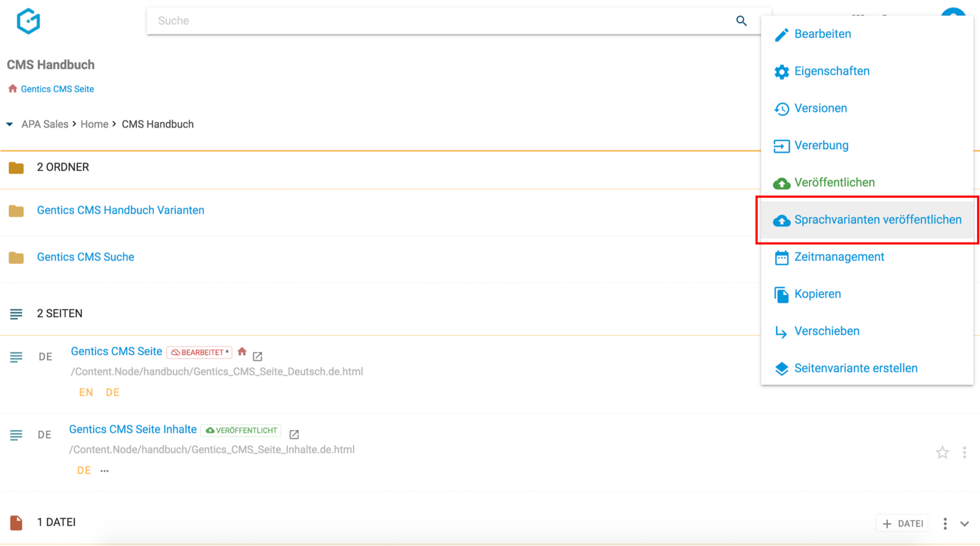Go to APA Sales breadcrumb

coord(45,124)
